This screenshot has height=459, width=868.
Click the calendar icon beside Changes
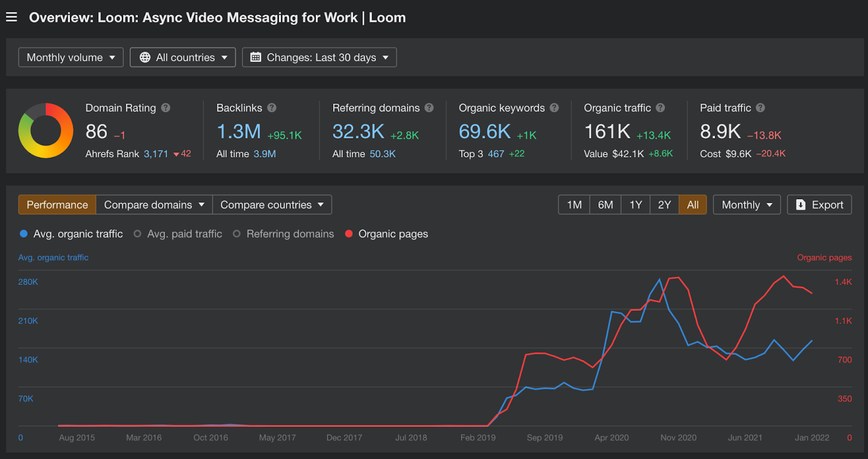pyautogui.click(x=256, y=58)
